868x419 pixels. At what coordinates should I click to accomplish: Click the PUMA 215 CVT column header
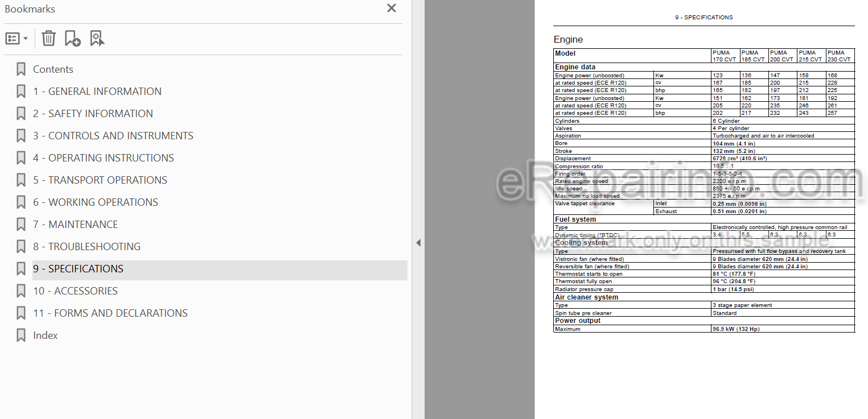tap(811, 56)
